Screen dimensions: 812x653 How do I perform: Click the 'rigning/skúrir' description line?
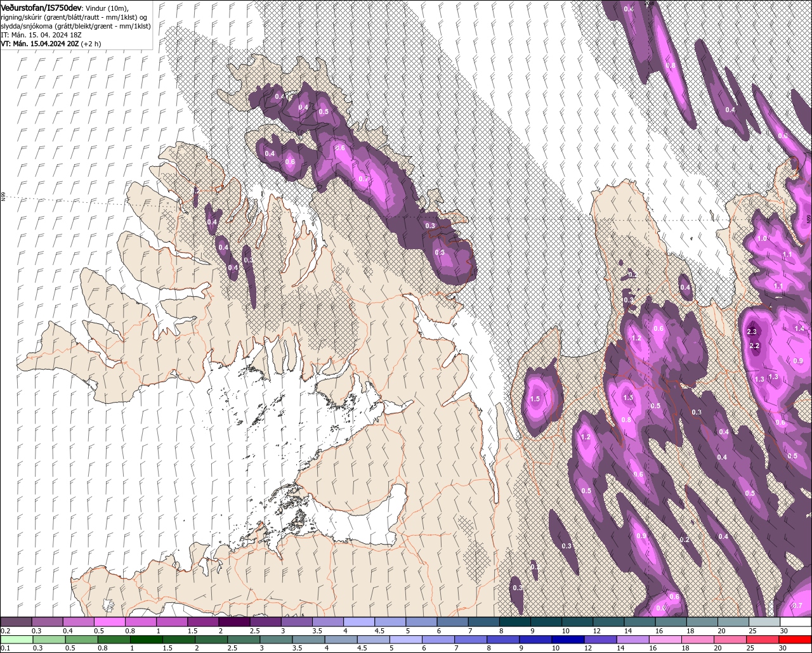tap(75, 16)
